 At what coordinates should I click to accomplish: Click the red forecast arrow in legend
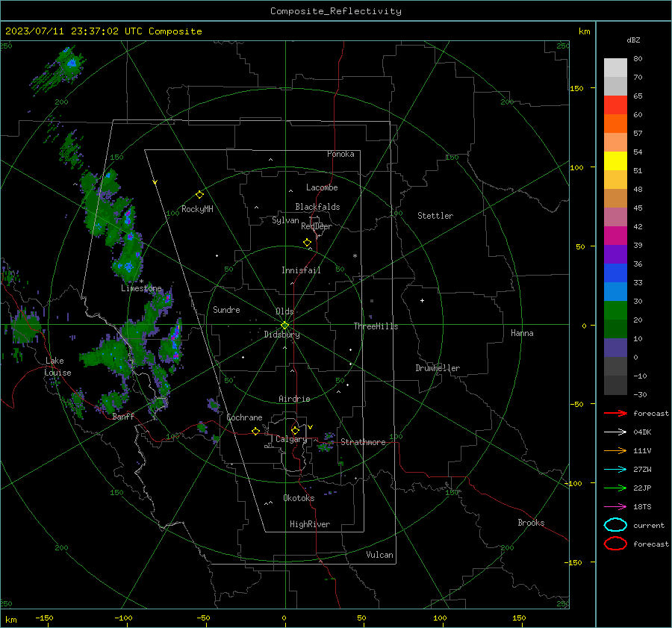pos(615,413)
